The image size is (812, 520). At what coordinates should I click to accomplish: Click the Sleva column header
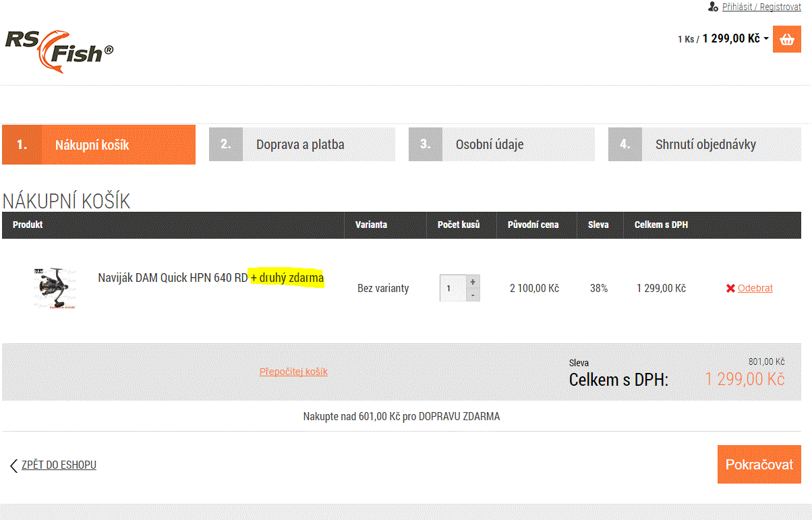(598, 225)
